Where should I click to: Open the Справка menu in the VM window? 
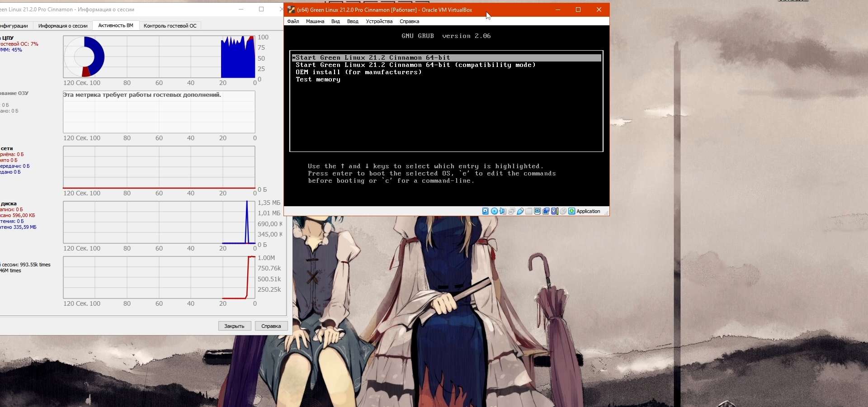[410, 21]
